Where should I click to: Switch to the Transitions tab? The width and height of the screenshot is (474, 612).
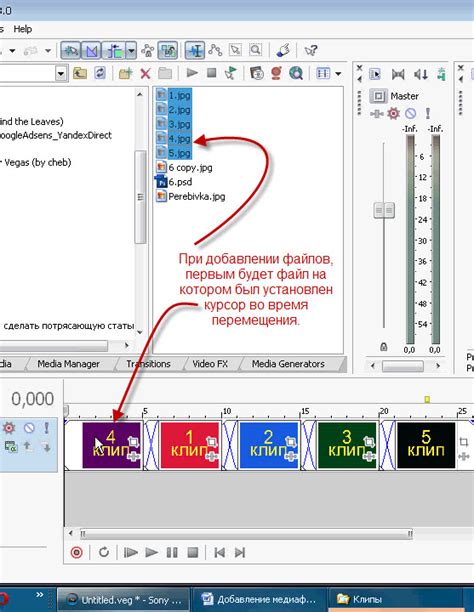[148, 364]
